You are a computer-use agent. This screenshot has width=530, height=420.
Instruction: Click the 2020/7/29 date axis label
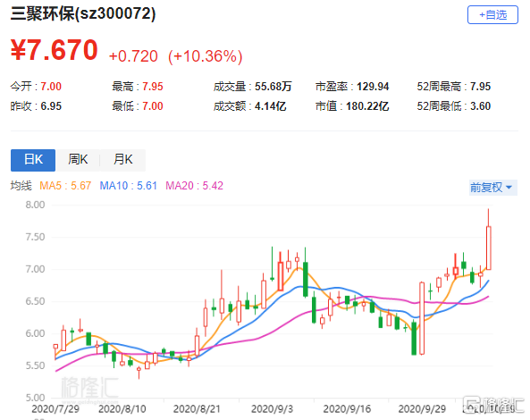(x=55, y=409)
